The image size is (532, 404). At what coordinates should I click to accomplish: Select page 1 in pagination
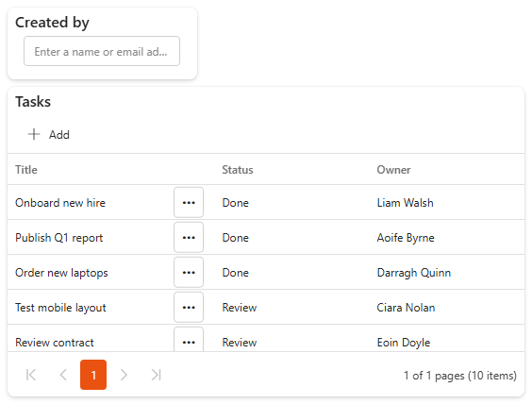click(x=93, y=375)
